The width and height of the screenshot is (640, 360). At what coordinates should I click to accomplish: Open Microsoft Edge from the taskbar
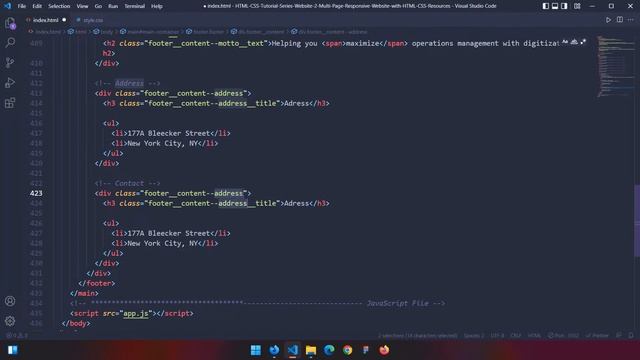click(329, 350)
